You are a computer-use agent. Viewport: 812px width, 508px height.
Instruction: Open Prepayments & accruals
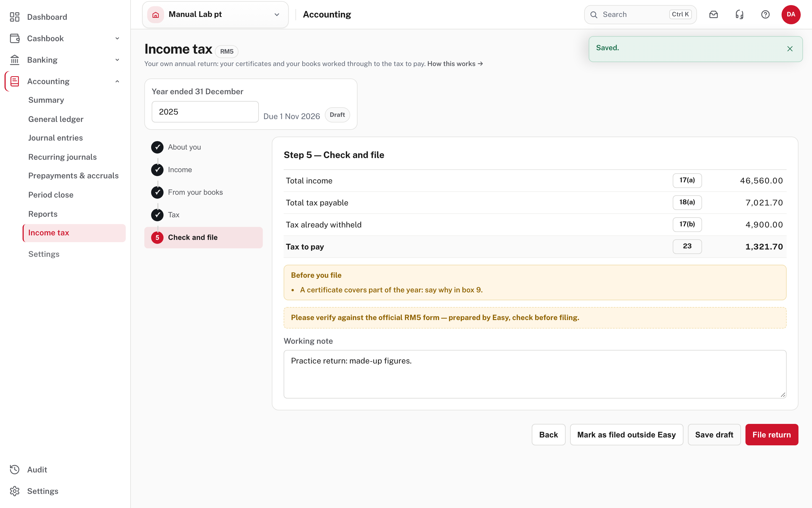click(x=74, y=176)
